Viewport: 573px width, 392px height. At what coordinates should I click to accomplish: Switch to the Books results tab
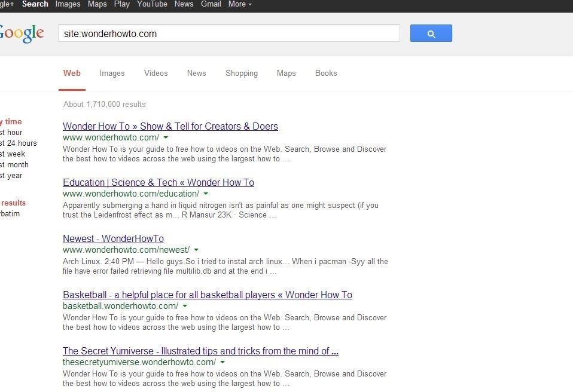(x=326, y=73)
